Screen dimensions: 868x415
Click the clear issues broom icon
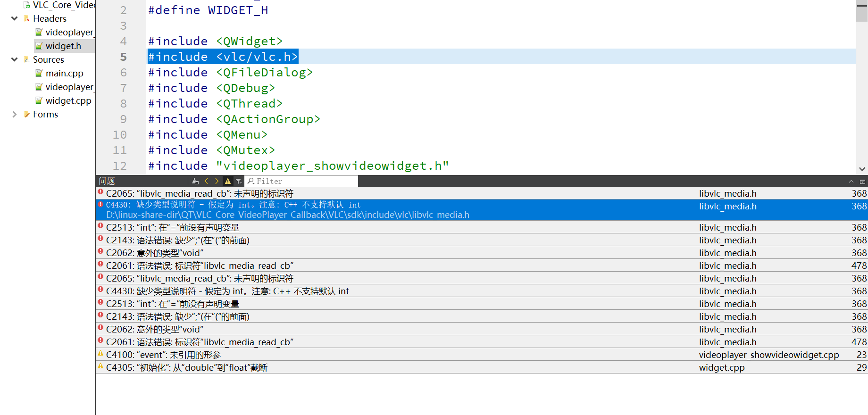[x=195, y=181]
